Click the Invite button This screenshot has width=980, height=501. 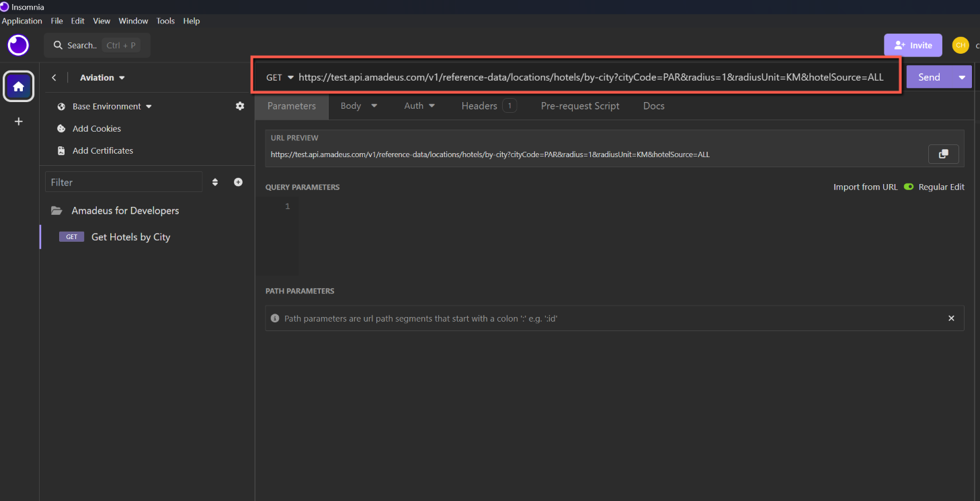(913, 45)
